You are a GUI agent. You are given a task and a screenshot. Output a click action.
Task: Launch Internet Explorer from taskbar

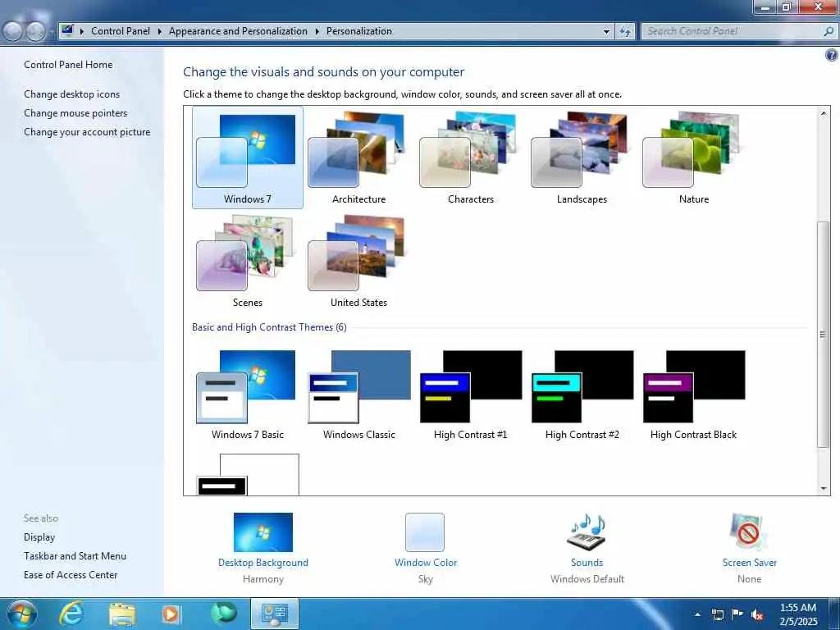click(x=71, y=614)
